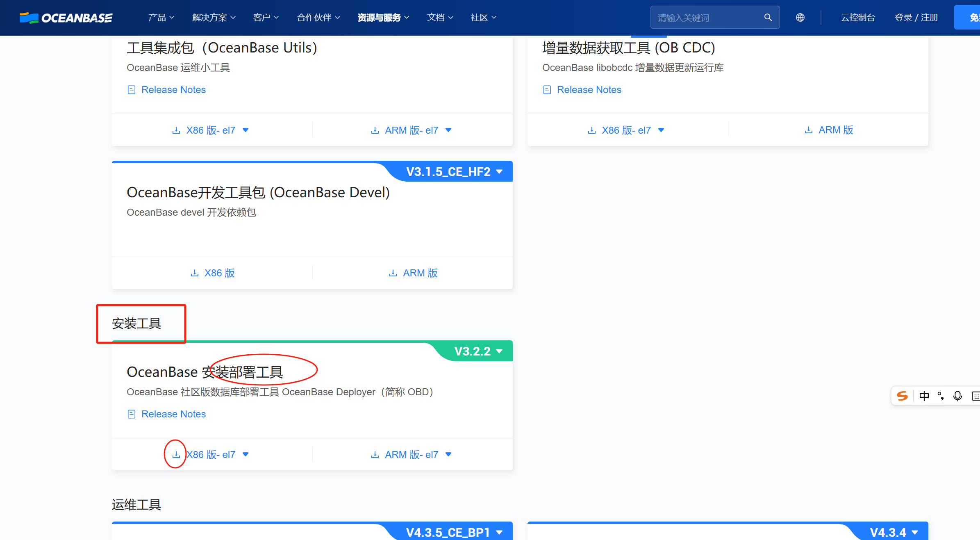
Task: Go to 云控制台
Action: point(858,18)
